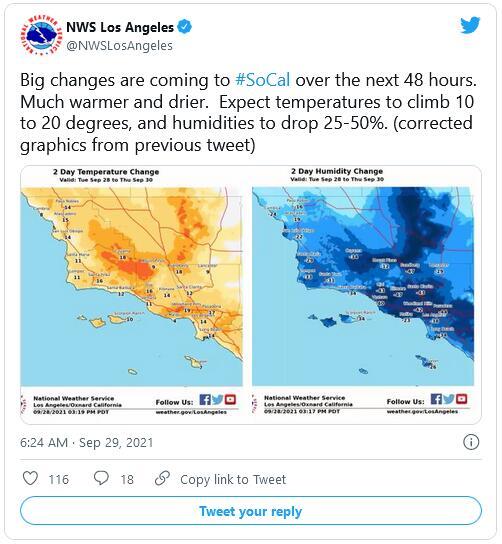Image resolution: width=502 pixels, height=544 pixels.
Task: Click the blue verified badge
Action: (185, 27)
